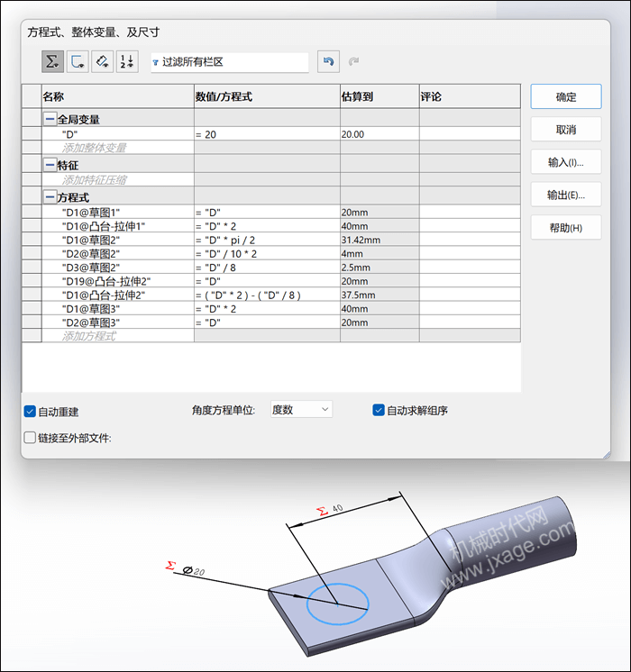The height and width of the screenshot is (672, 631).
Task: Select the "D1@凸台-拉伸2" row name
Action: coord(118,295)
